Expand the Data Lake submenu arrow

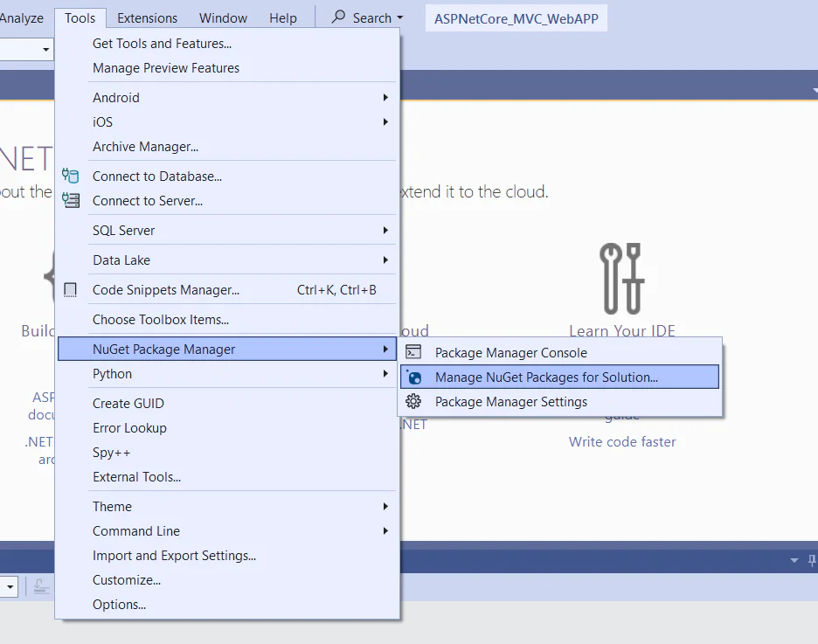[x=385, y=260]
